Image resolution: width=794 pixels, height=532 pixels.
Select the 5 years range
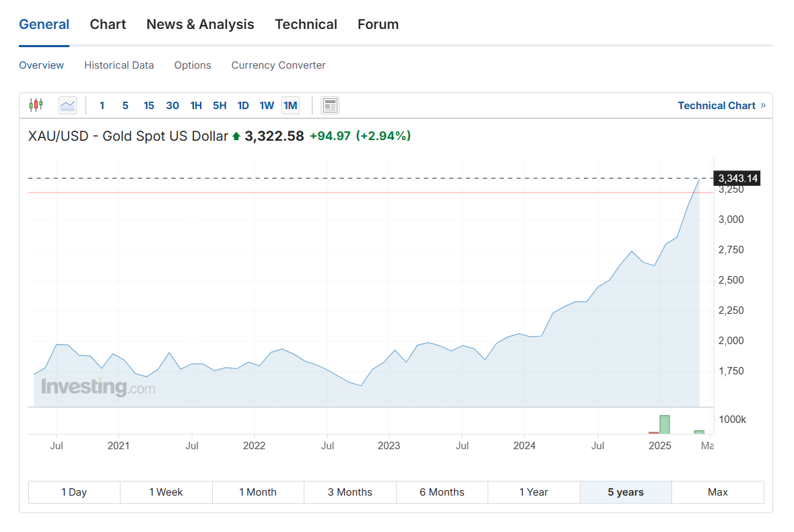(626, 492)
